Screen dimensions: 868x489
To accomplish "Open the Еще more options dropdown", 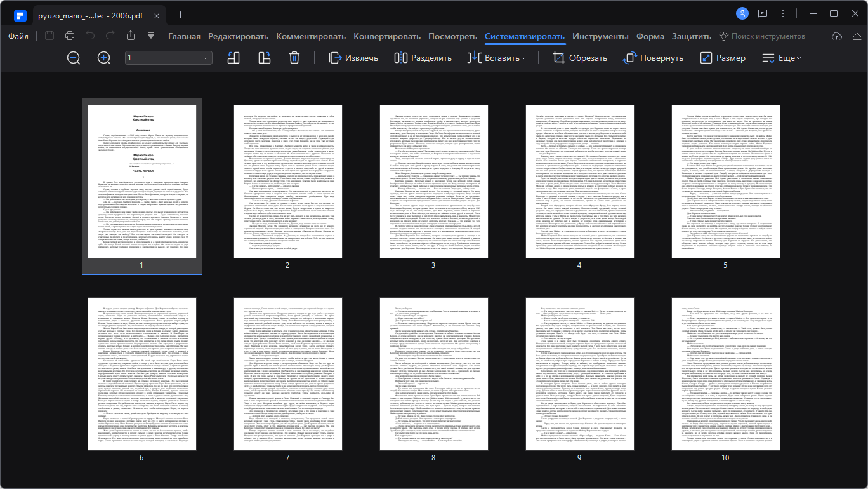I will pyautogui.click(x=781, y=58).
